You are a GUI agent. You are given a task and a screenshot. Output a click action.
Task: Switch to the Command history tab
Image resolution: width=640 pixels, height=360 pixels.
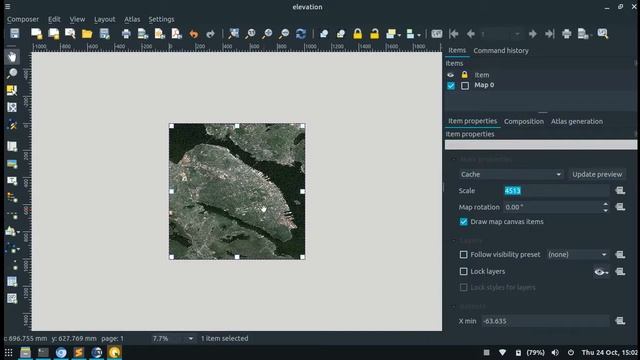[x=501, y=51]
